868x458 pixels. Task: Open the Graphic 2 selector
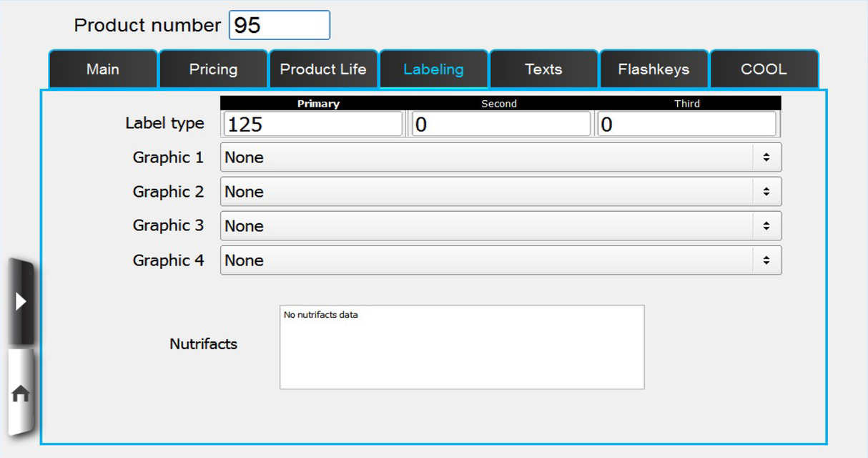429,191
